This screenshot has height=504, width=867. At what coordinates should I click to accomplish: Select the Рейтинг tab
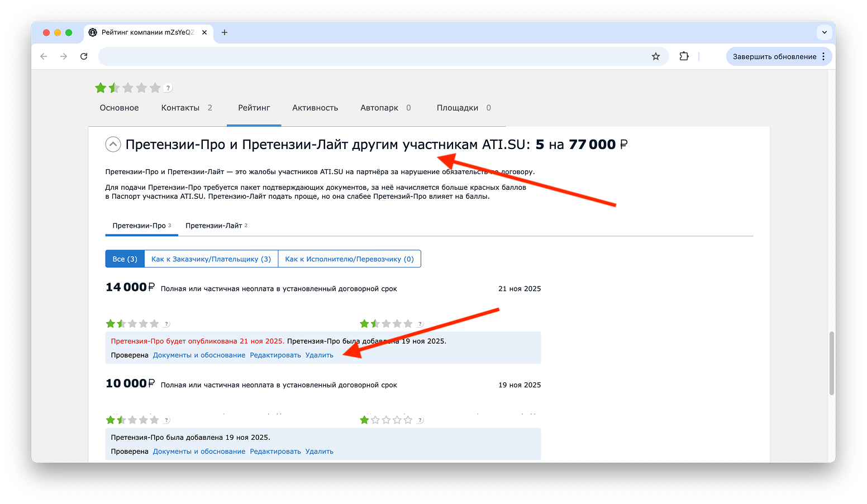pos(254,108)
